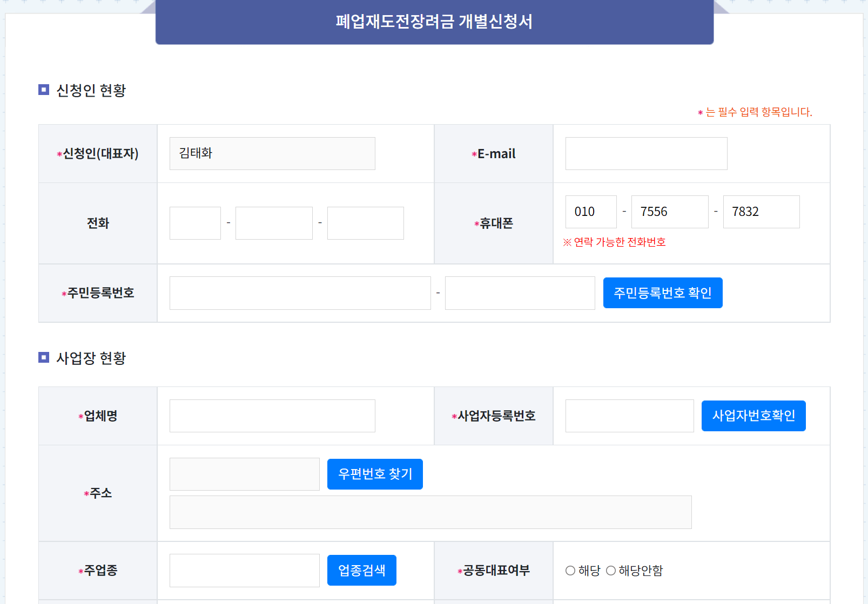Click the 업체명 company name field
Viewport: 868px width, 604px height.
click(x=272, y=416)
